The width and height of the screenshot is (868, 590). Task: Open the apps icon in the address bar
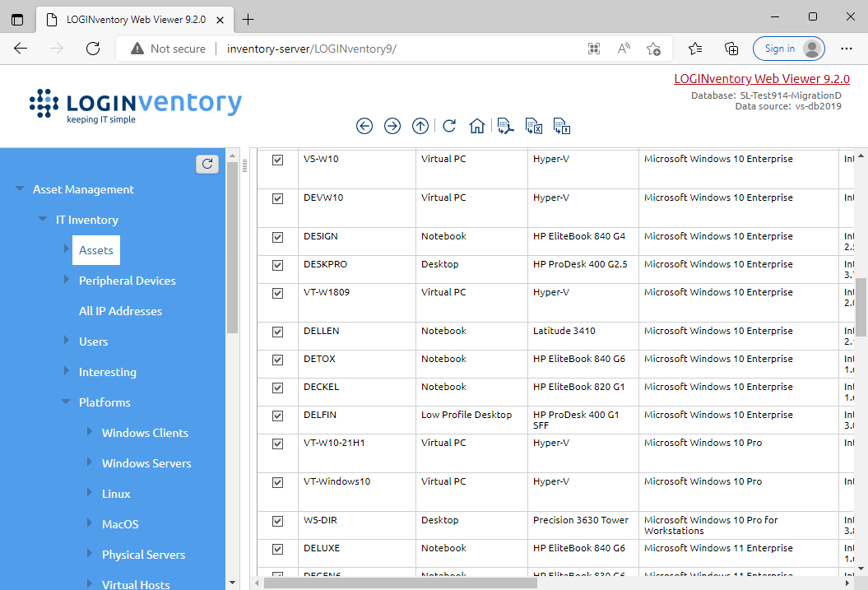tap(594, 49)
